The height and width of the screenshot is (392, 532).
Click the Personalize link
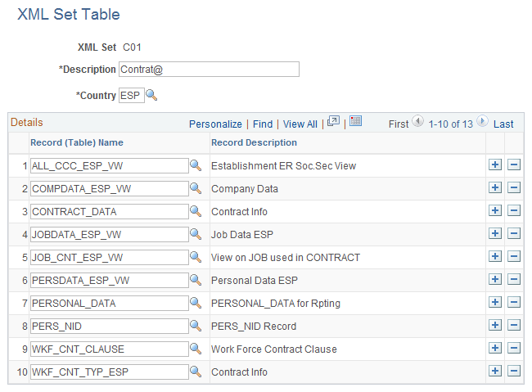pos(215,124)
